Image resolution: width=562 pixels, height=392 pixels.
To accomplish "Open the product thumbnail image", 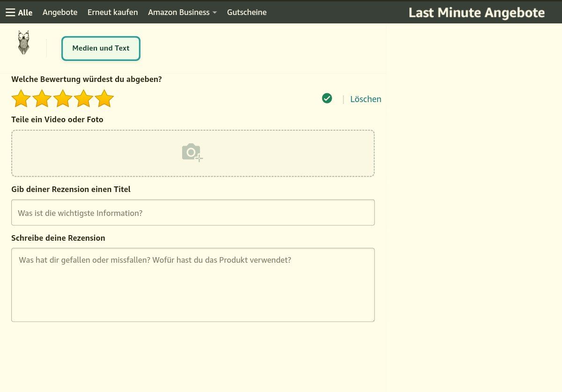I will click(x=23, y=43).
